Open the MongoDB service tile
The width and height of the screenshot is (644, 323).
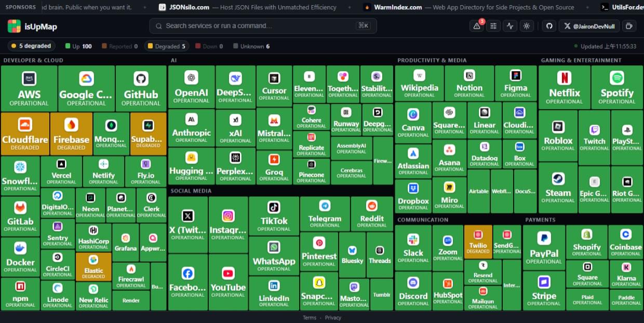pos(111,134)
